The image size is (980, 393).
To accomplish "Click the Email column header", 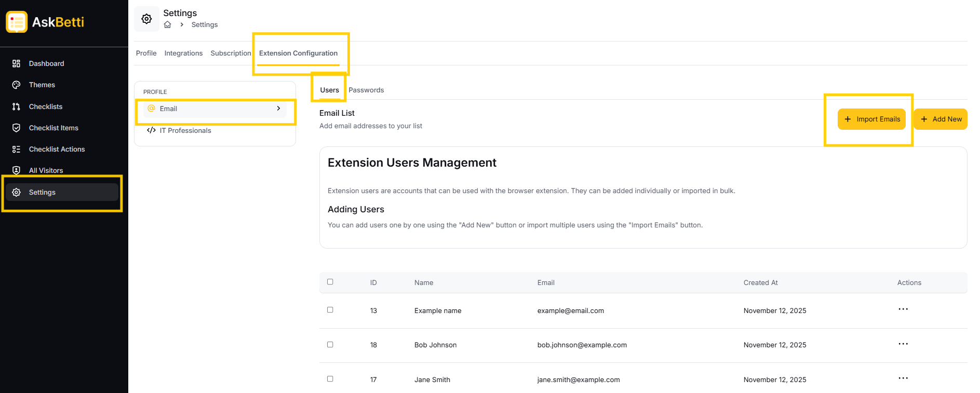I will tap(546, 282).
